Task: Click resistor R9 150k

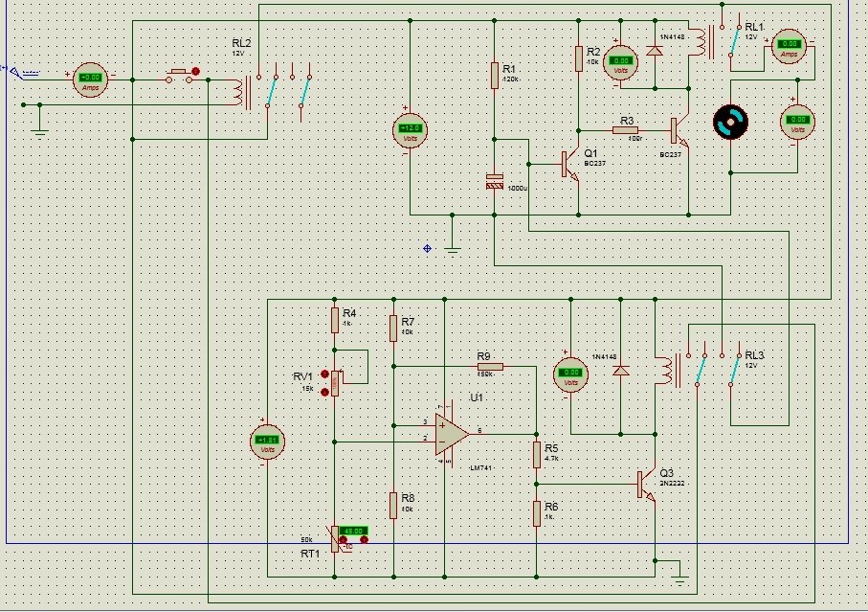Action: [490, 366]
